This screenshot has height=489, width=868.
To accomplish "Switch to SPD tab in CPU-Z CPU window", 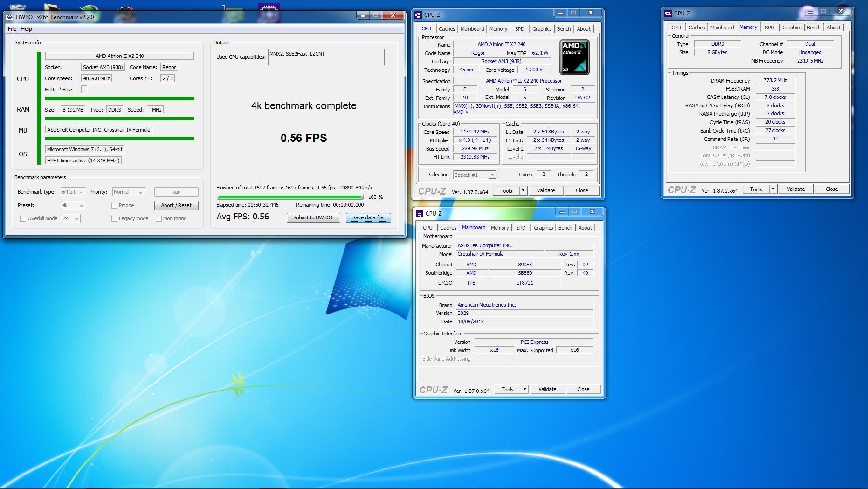I will (519, 29).
